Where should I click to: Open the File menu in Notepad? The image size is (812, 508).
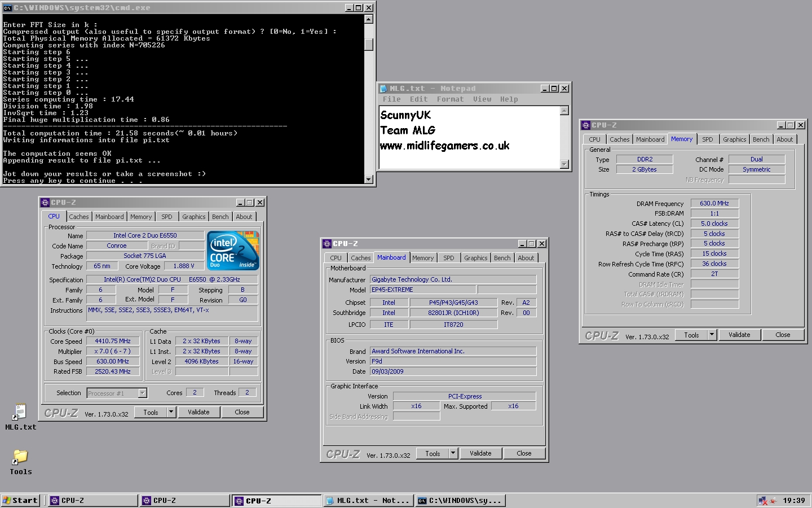391,99
